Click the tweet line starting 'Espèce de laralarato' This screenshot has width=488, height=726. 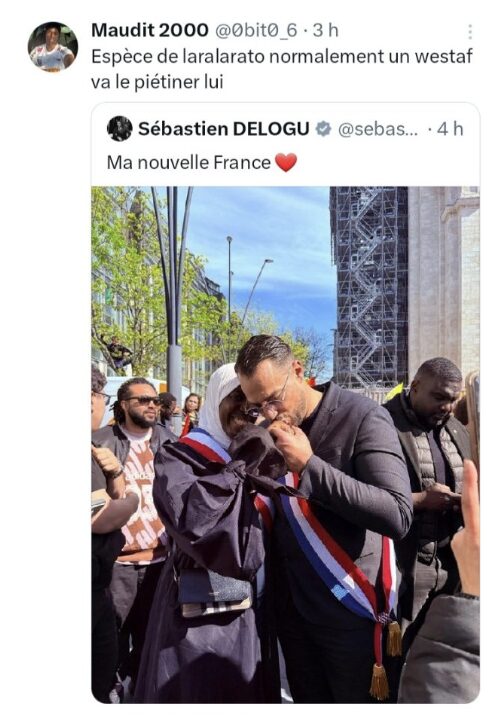click(x=282, y=56)
